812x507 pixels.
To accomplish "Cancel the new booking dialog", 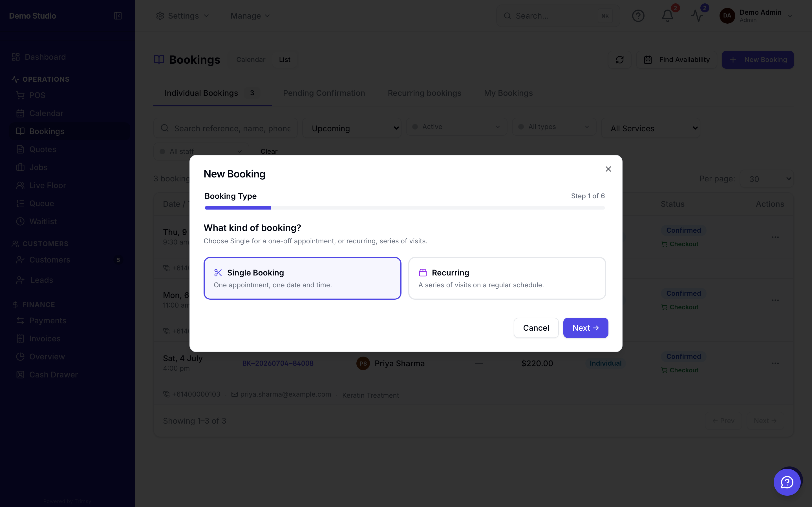I will (536, 328).
